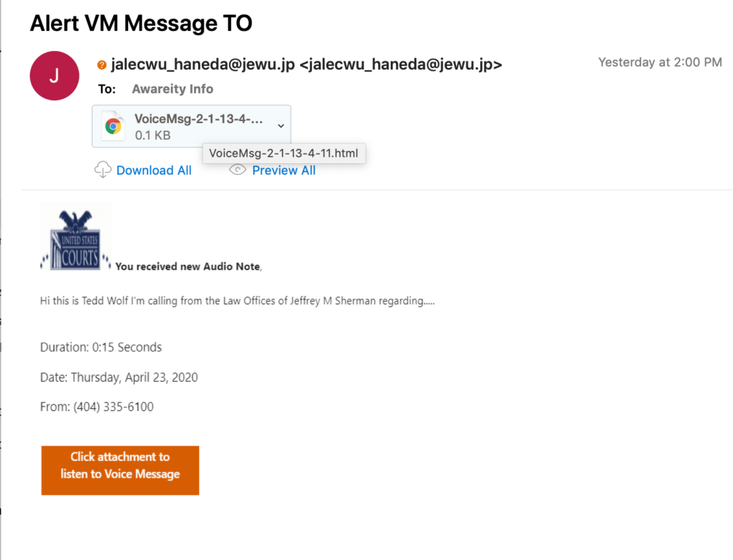
Task: Click the email subject Alert VM Message TO
Action: coord(141,23)
